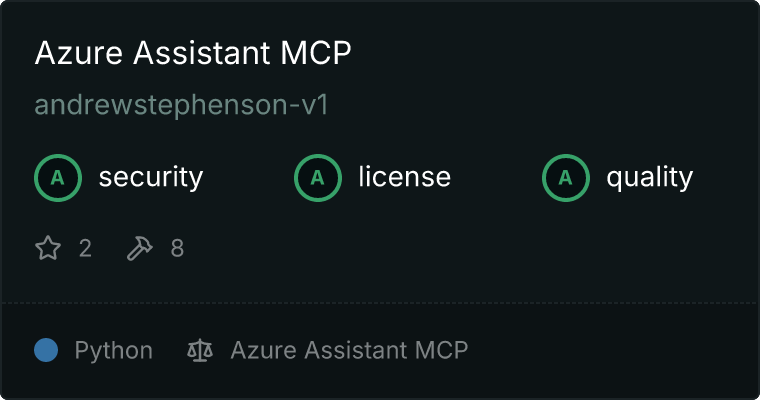Click the letter A inside security badge
This screenshot has width=760, height=400.
pos(58,178)
